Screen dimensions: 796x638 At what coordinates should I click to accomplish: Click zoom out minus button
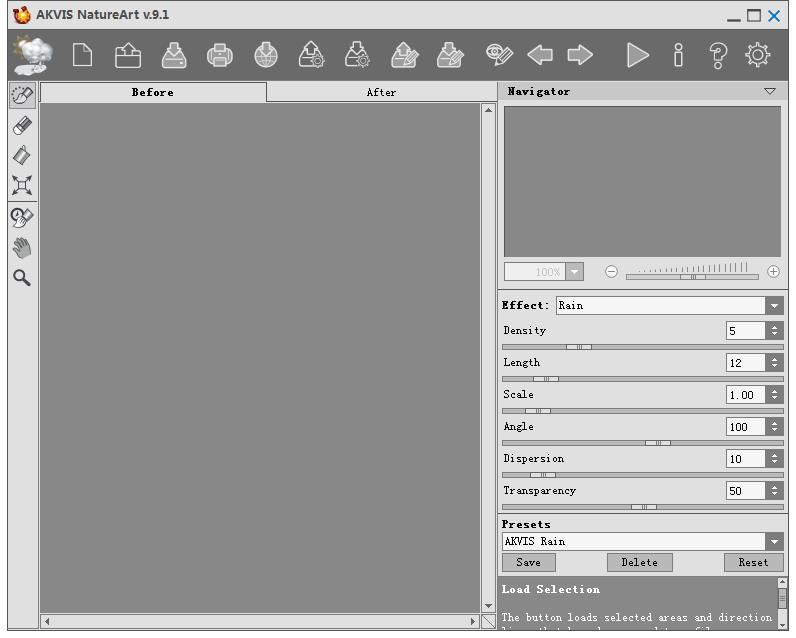[611, 272]
